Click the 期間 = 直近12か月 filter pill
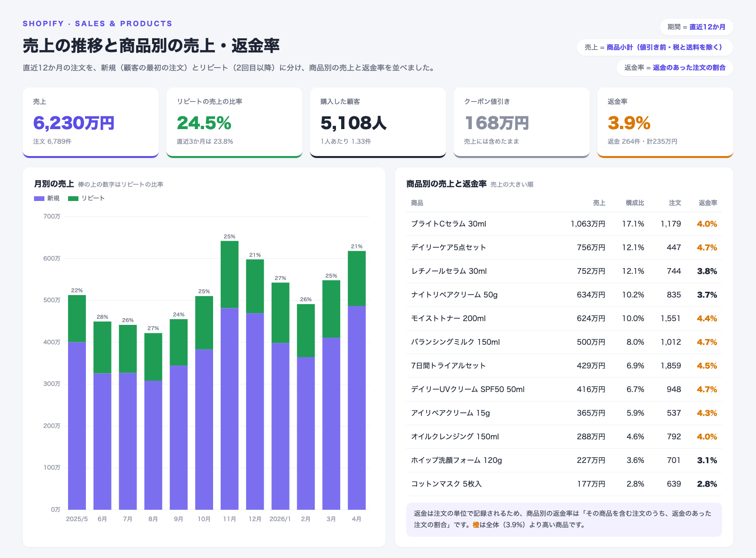The width and height of the screenshot is (756, 558). coord(696,27)
